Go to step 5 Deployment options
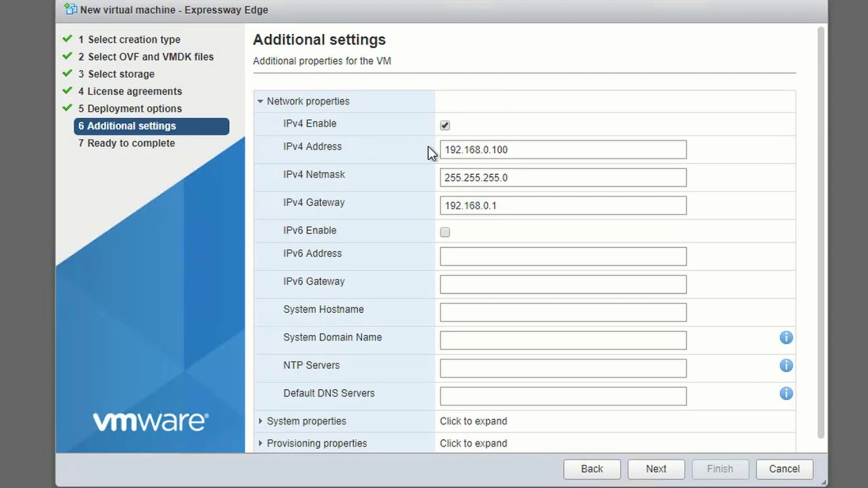868x488 pixels. 130,108
